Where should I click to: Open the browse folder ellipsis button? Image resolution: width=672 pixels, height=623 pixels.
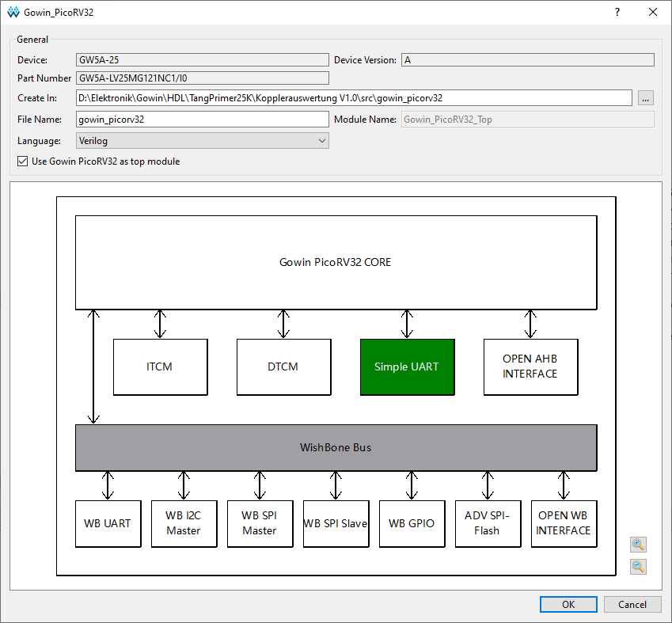pyautogui.click(x=645, y=98)
